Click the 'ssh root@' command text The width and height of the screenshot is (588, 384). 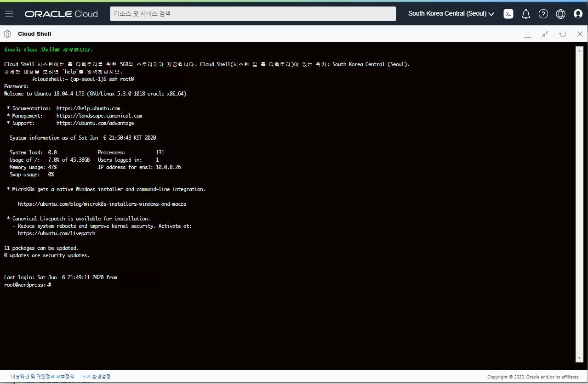tap(121, 79)
